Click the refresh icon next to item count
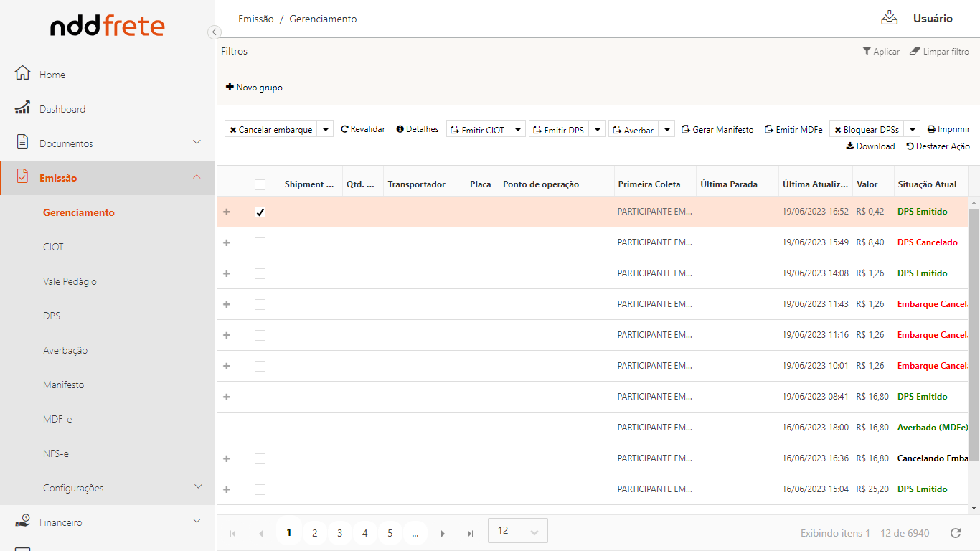This screenshot has width=980, height=551. pos(955,533)
